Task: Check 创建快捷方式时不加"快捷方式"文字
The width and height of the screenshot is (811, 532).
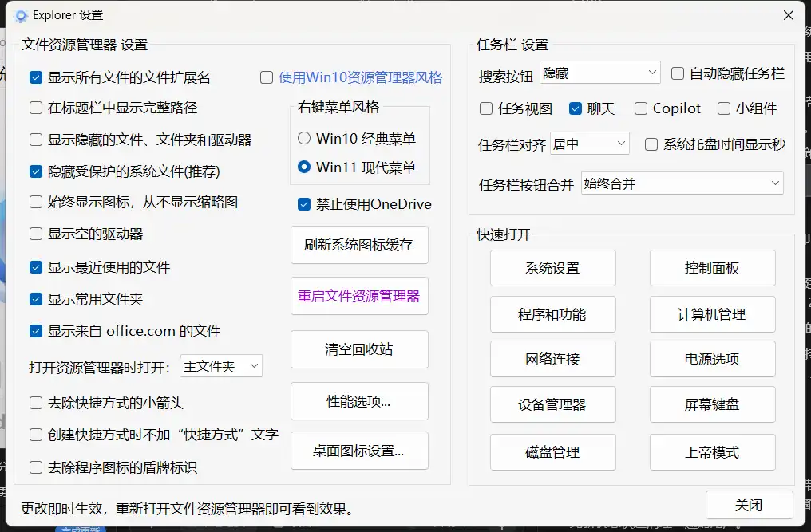Action: click(36, 435)
